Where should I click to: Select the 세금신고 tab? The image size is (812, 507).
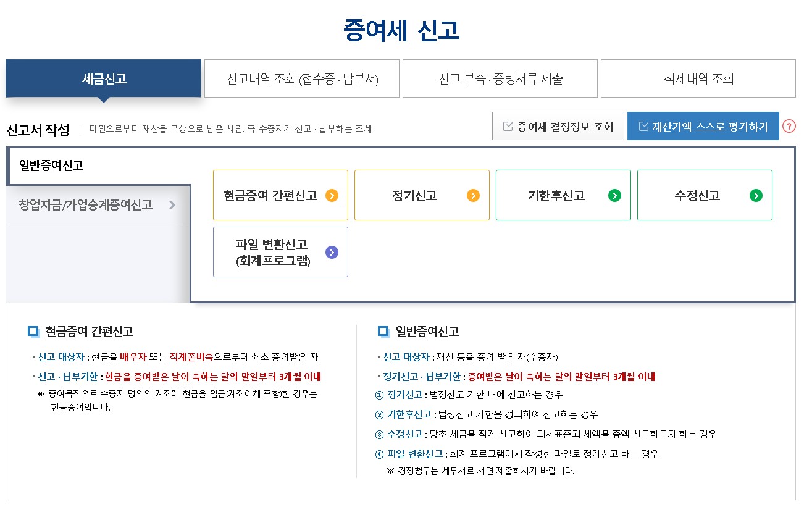(x=103, y=78)
